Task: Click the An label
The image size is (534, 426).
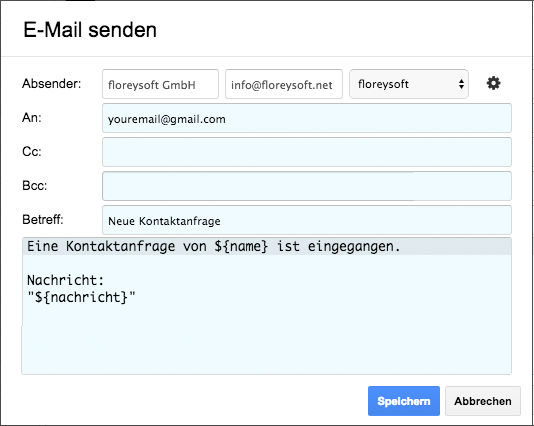Action: (32, 117)
